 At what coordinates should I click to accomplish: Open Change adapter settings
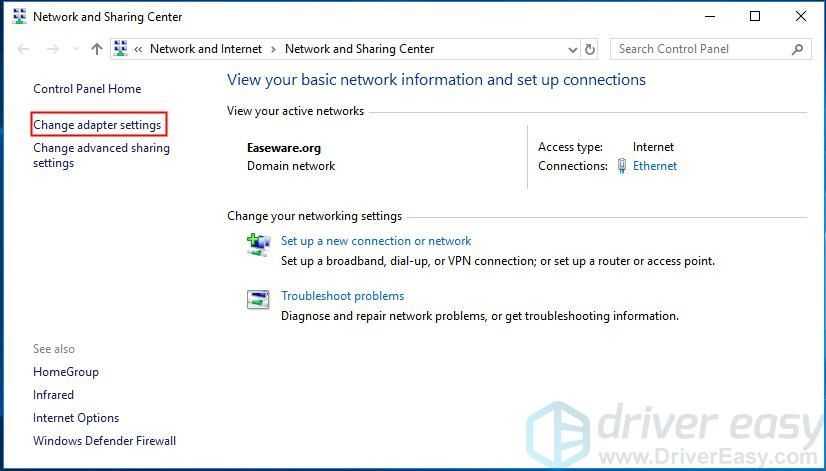97,125
